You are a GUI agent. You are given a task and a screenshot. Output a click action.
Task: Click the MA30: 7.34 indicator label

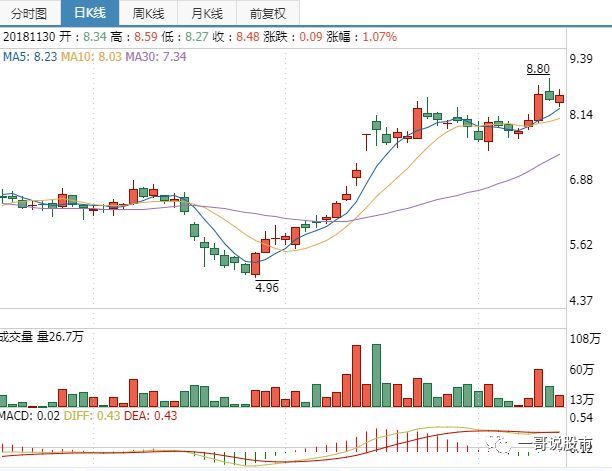click(156, 57)
